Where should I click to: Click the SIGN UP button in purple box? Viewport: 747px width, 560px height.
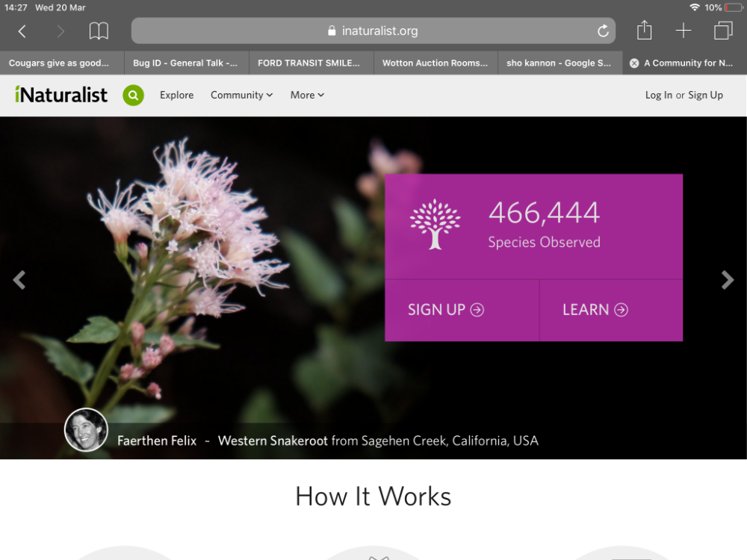click(462, 310)
